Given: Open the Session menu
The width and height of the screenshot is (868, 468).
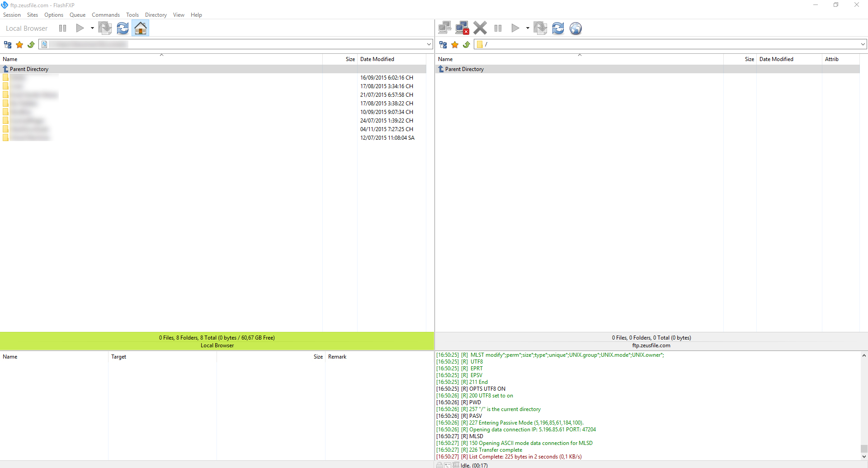Looking at the screenshot, I should 12,15.
